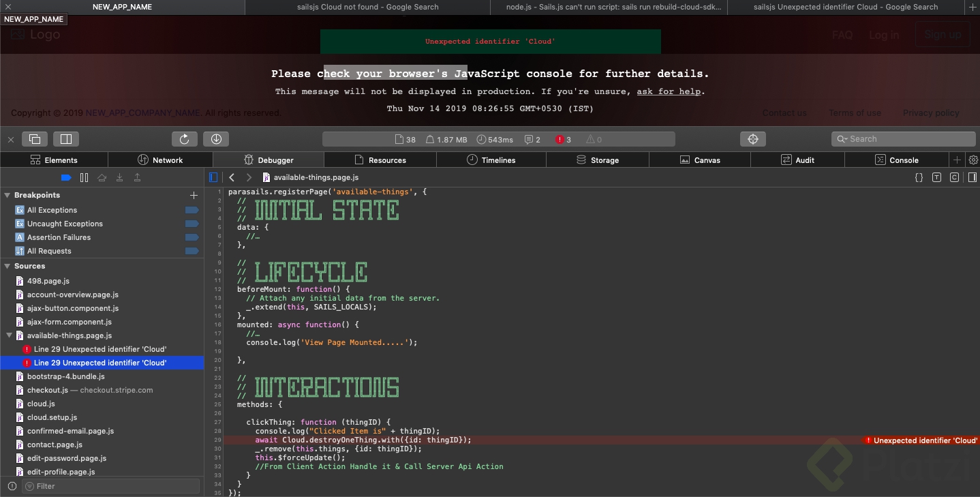Select bootstrap-4.bundle.js in Sources
This screenshot has width=980, height=497.
[65, 376]
